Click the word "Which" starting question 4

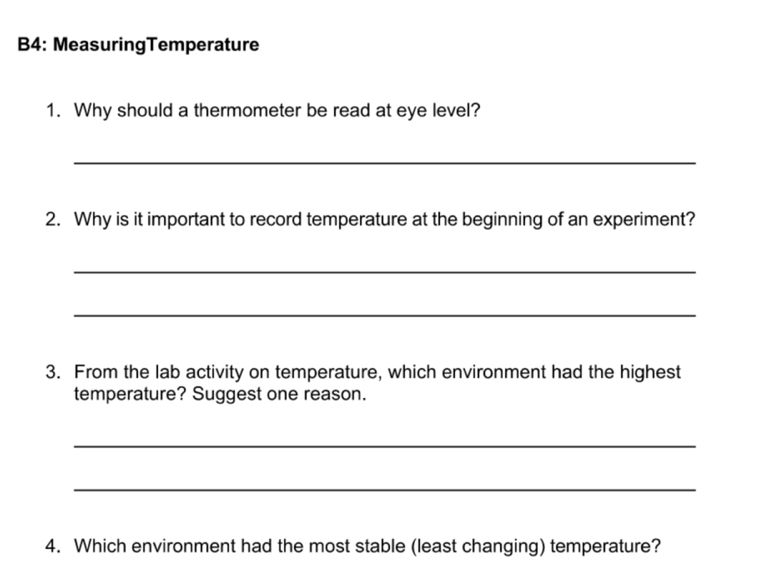coord(99,546)
